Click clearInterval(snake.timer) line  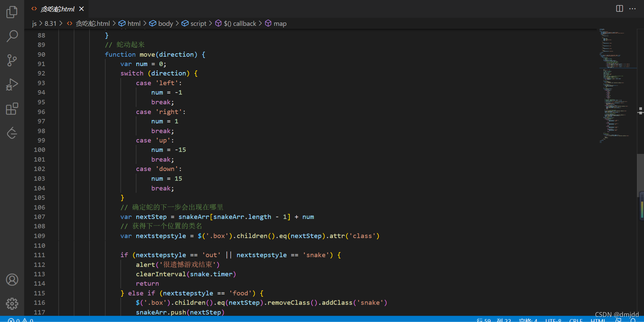click(186, 274)
